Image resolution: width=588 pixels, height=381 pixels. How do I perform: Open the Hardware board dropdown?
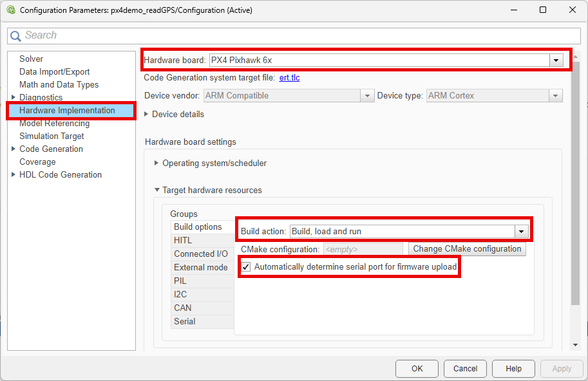coord(556,59)
